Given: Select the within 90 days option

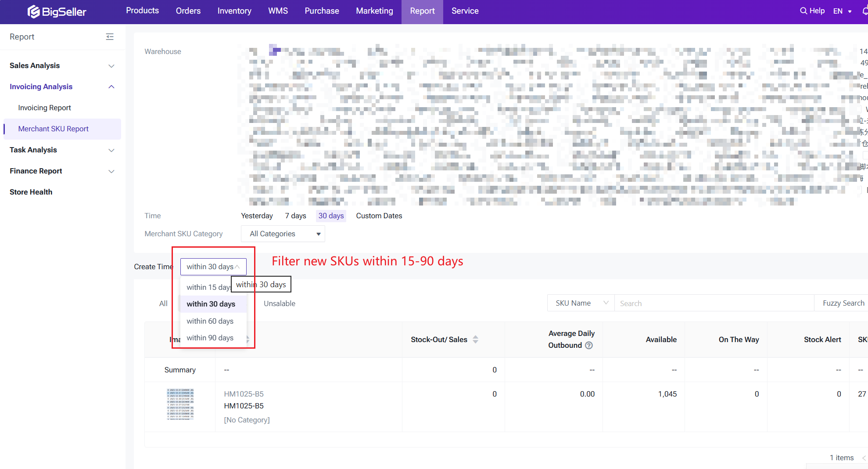Looking at the screenshot, I should 210,338.
